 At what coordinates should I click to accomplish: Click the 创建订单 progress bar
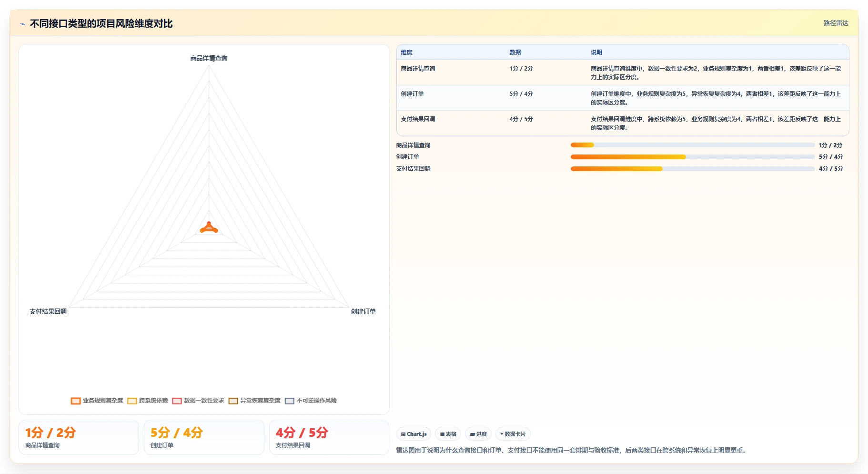pyautogui.click(x=693, y=157)
